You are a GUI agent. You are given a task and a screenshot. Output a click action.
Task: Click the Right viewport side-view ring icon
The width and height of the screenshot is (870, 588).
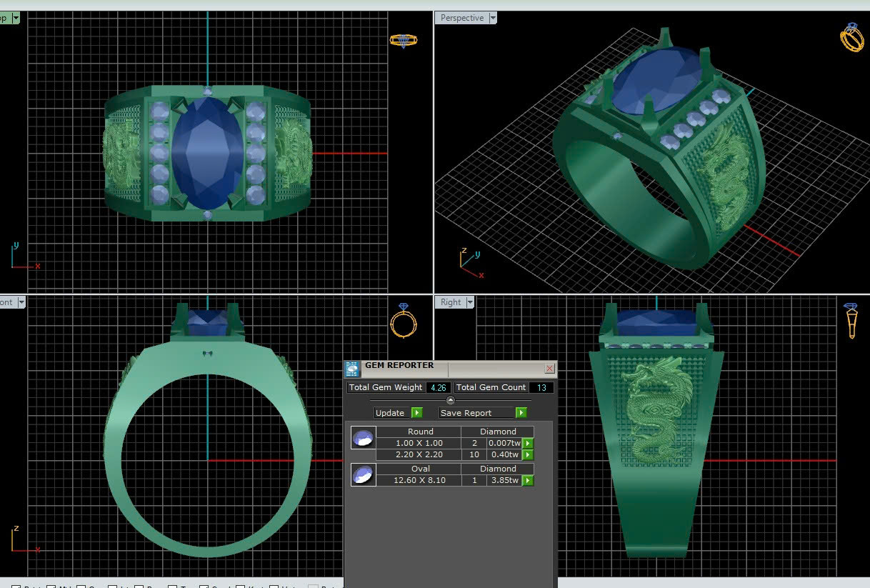click(851, 321)
